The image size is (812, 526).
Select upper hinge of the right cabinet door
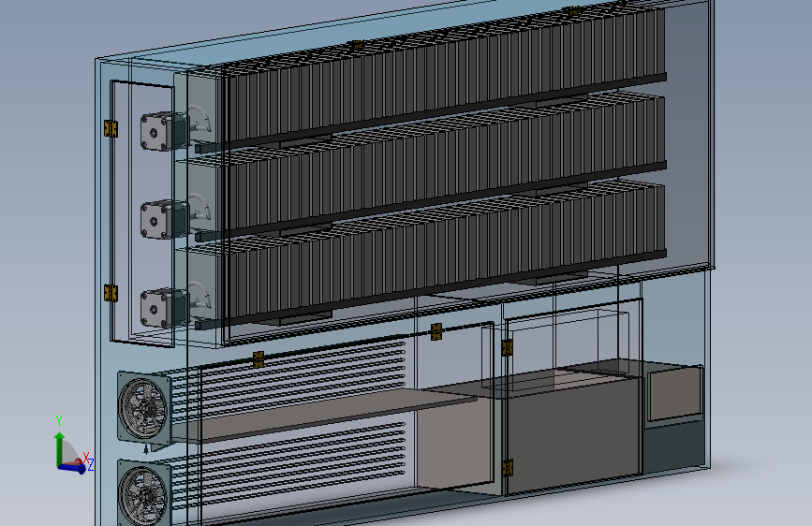coord(507,348)
